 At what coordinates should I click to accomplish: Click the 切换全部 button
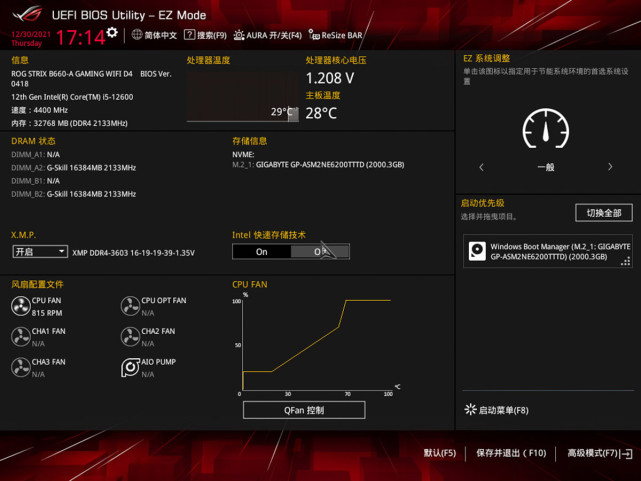(604, 213)
